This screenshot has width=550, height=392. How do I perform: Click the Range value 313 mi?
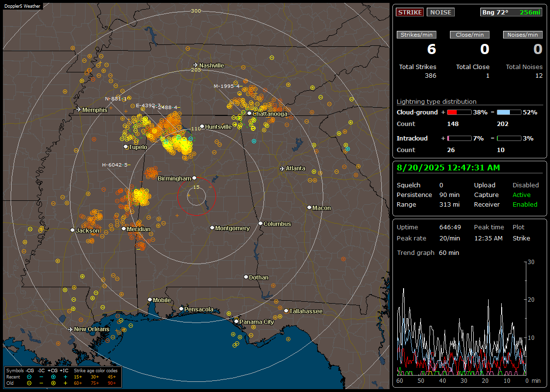pos(449,205)
